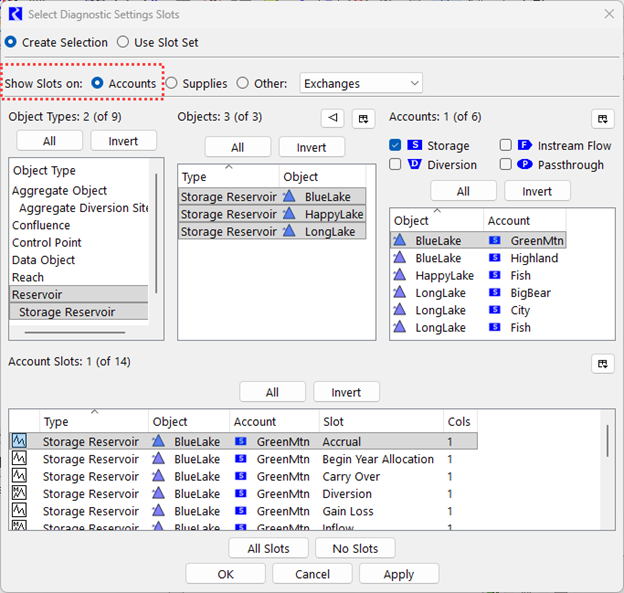624x593 pixels.
Task: Enable the Instream Flow checkbox
Action: pos(506,146)
